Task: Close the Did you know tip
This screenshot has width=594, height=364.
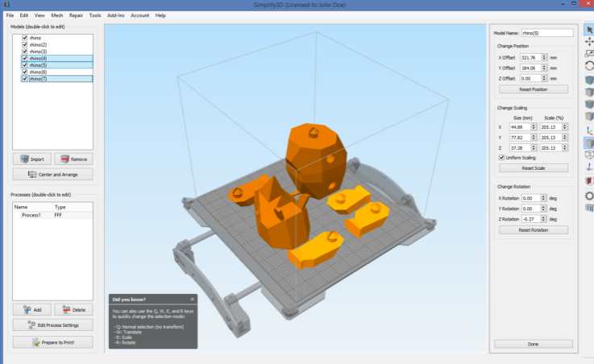Action: point(192,300)
